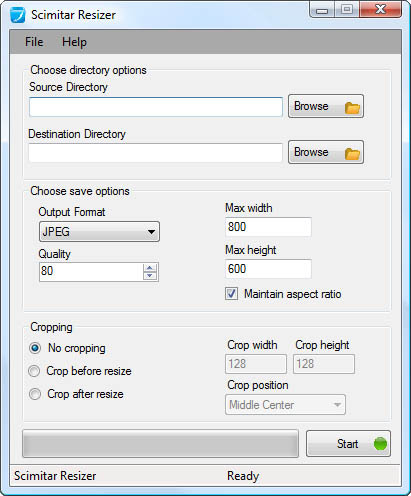This screenshot has height=496, width=411.
Task: Close the Scimitar Resizer window
Action: click(380, 9)
